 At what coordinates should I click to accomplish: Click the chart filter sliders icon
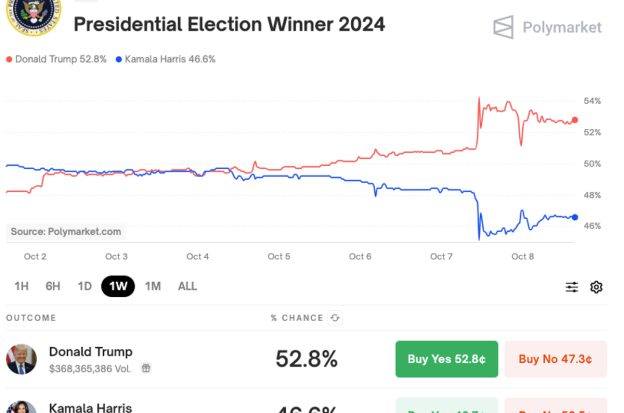click(x=572, y=287)
